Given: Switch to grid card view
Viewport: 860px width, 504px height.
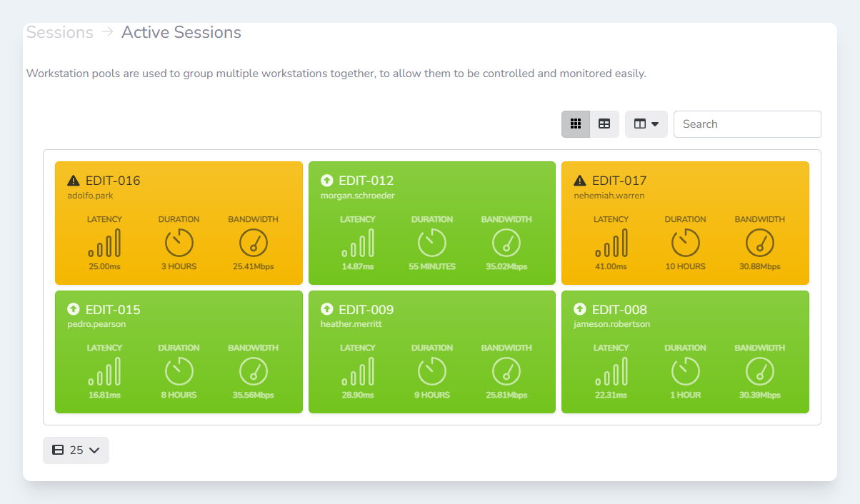Looking at the screenshot, I should coord(576,124).
